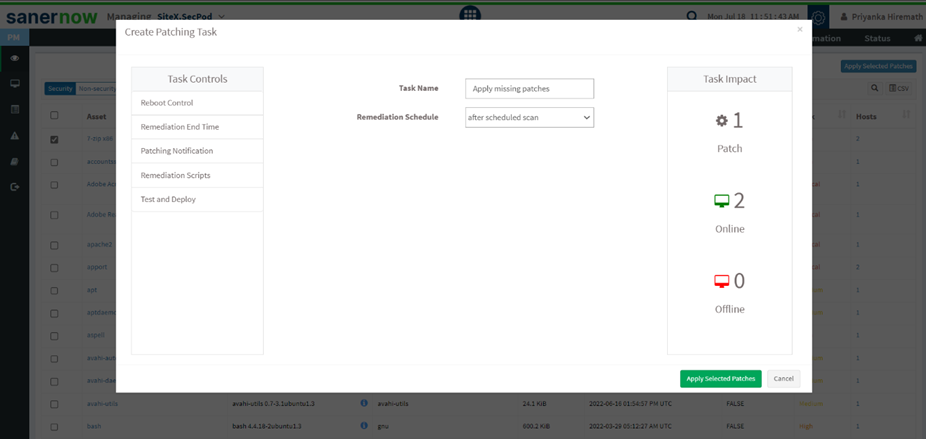Viewport: 926px width, 439px height.
Task: Click the 'Task Controls' panel heading
Action: click(197, 79)
